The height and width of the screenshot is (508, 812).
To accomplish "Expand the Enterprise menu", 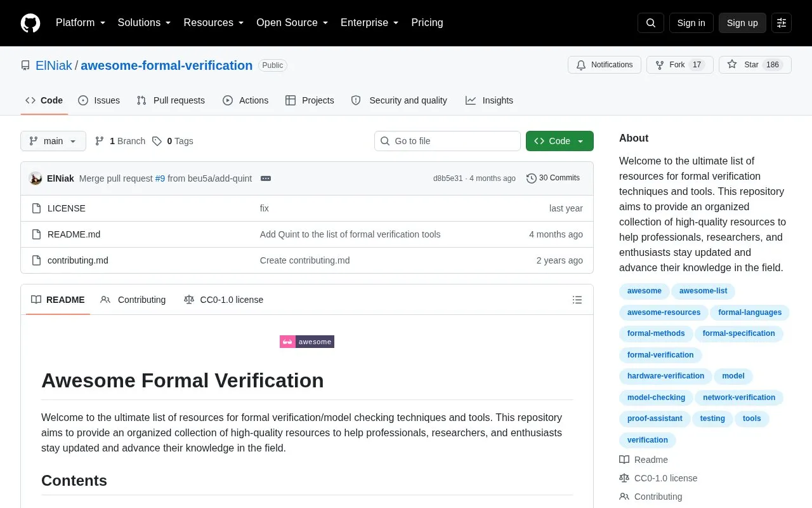I will (370, 23).
